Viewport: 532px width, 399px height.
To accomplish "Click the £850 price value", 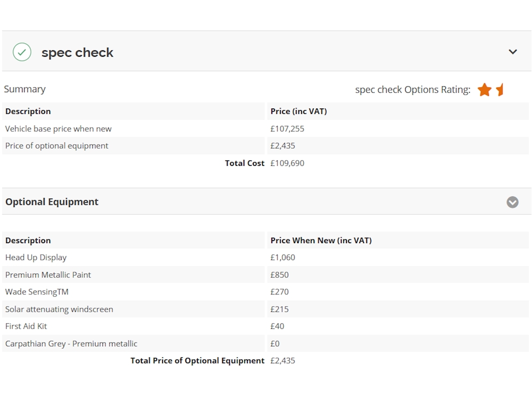I will click(x=279, y=275).
